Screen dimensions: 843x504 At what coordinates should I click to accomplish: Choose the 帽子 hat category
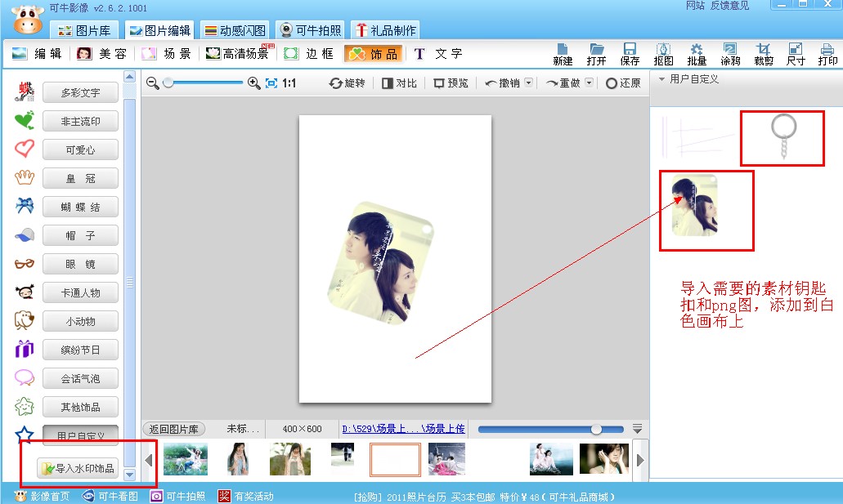(x=81, y=235)
